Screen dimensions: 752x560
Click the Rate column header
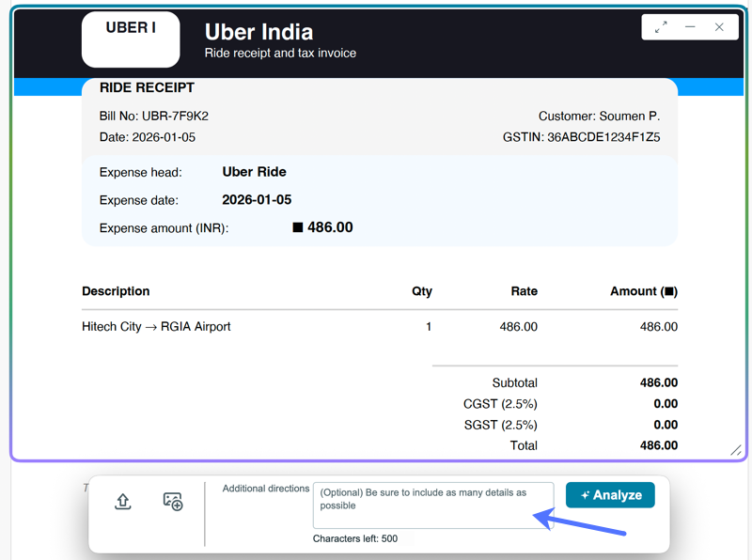tap(525, 291)
